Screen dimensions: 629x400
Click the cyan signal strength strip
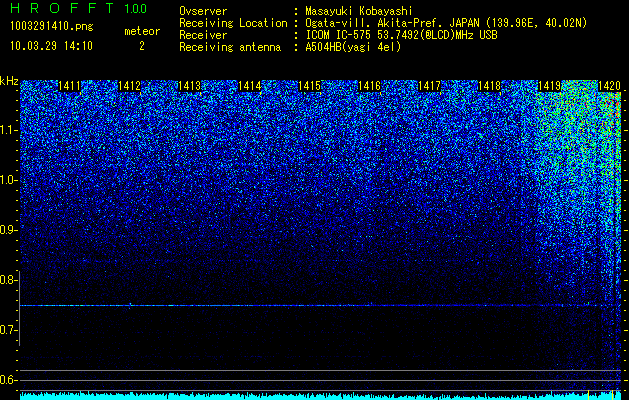[x=320, y=396]
